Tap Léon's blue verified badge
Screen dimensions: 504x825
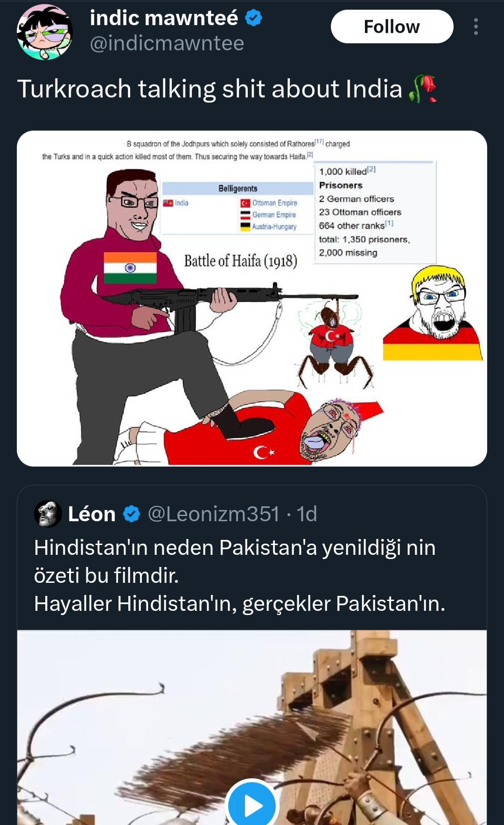point(132,514)
